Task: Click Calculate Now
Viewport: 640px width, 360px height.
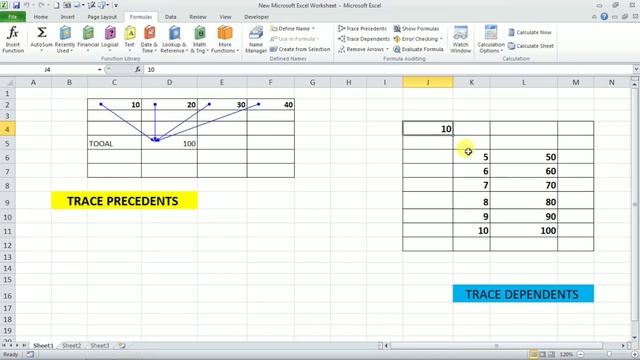Action: point(530,32)
